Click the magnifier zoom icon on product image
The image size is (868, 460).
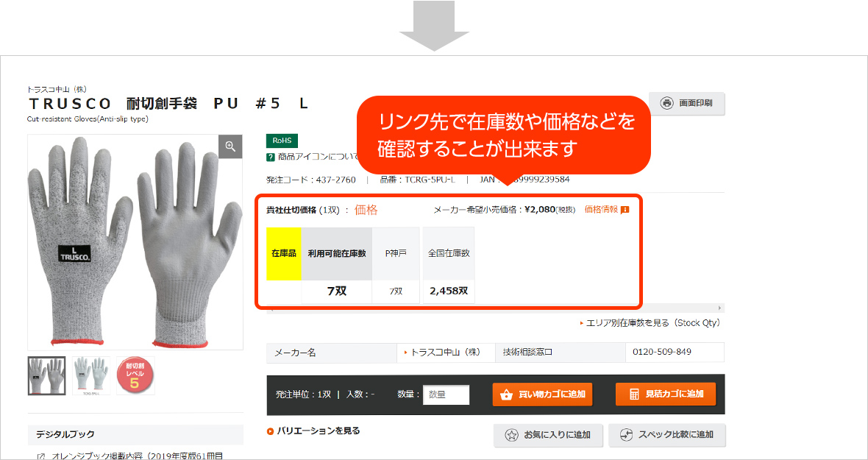(230, 146)
